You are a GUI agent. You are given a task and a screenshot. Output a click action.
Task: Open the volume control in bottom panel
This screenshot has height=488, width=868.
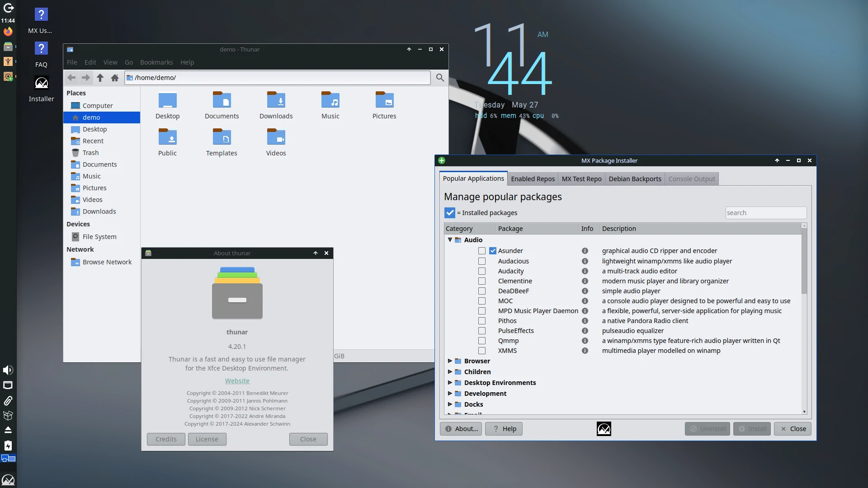click(x=8, y=370)
